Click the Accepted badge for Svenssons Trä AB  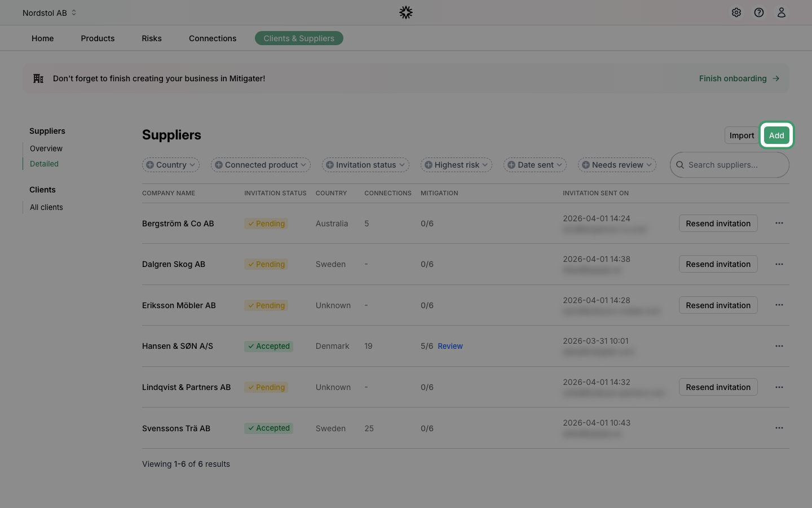point(268,428)
